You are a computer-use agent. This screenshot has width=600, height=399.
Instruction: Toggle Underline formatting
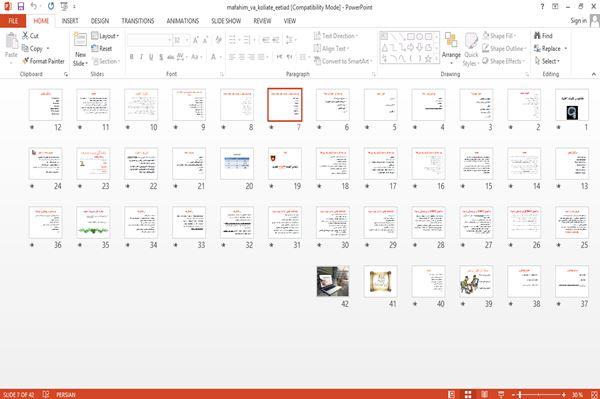(151, 57)
